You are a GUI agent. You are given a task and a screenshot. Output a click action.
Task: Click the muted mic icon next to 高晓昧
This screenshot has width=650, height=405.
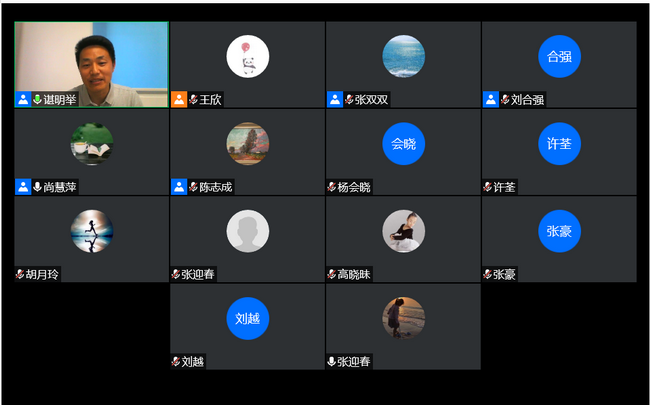tap(332, 274)
